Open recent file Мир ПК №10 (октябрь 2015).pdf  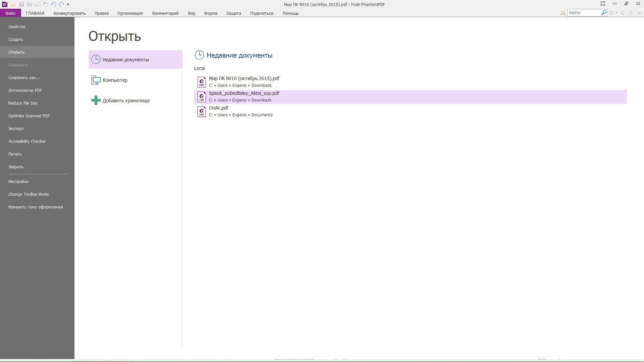410,82
